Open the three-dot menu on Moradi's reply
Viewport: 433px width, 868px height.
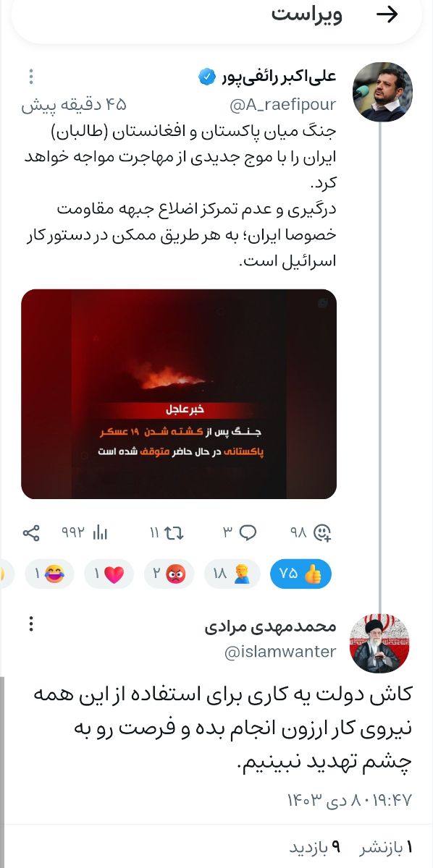tap(30, 624)
